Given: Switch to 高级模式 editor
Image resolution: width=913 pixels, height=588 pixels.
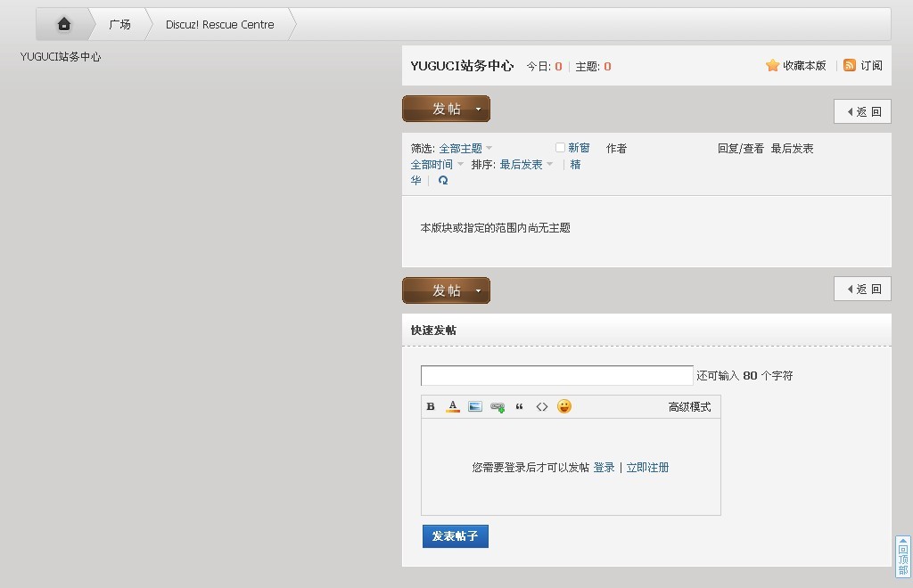Looking at the screenshot, I should (689, 407).
